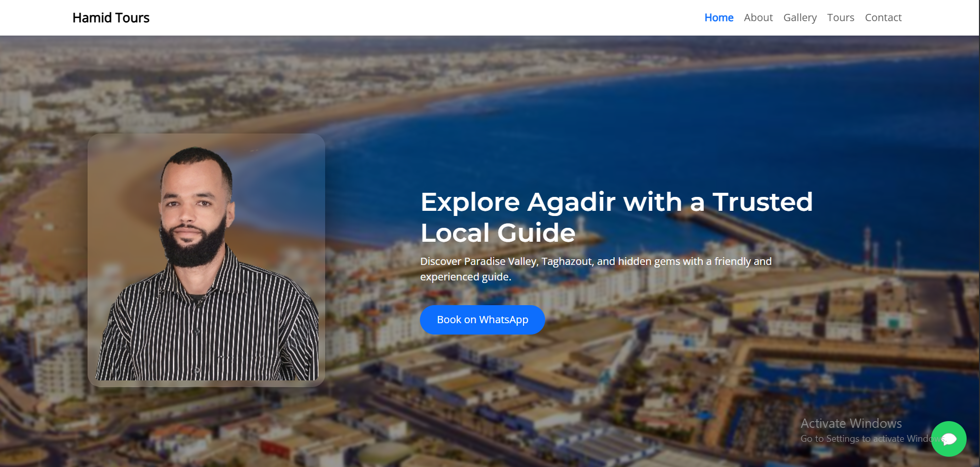
Task: Go to the Home nav link
Action: click(718, 18)
